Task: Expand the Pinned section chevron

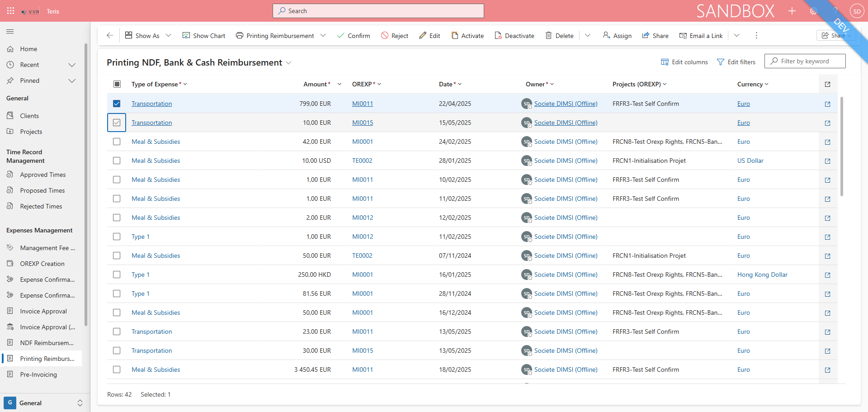Action: pyautogui.click(x=71, y=81)
